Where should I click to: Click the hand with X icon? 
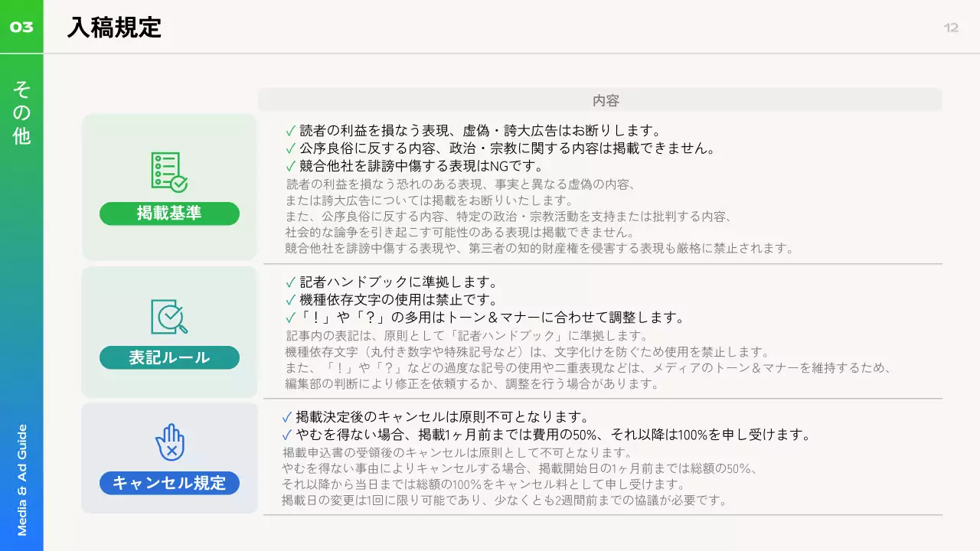169,442
